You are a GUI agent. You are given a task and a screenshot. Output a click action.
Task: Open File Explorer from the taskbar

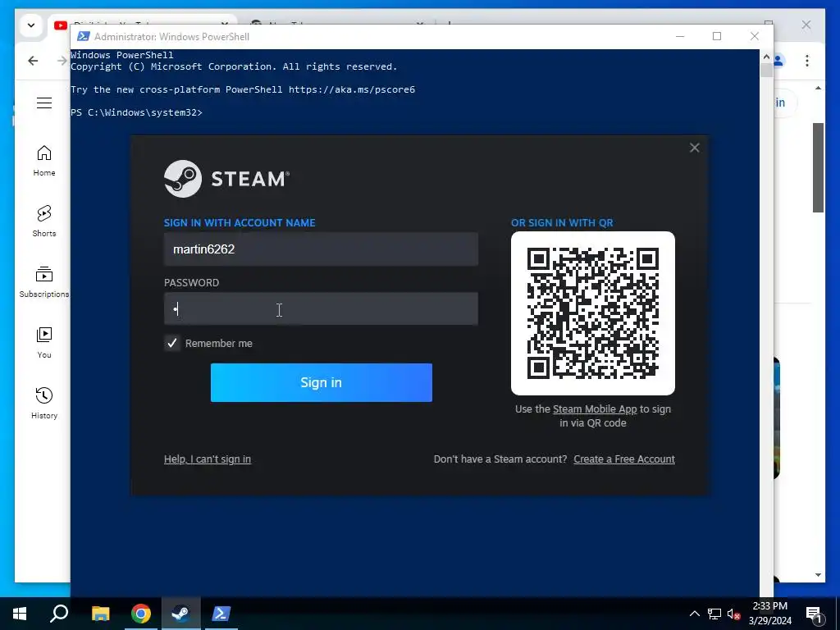[100, 614]
